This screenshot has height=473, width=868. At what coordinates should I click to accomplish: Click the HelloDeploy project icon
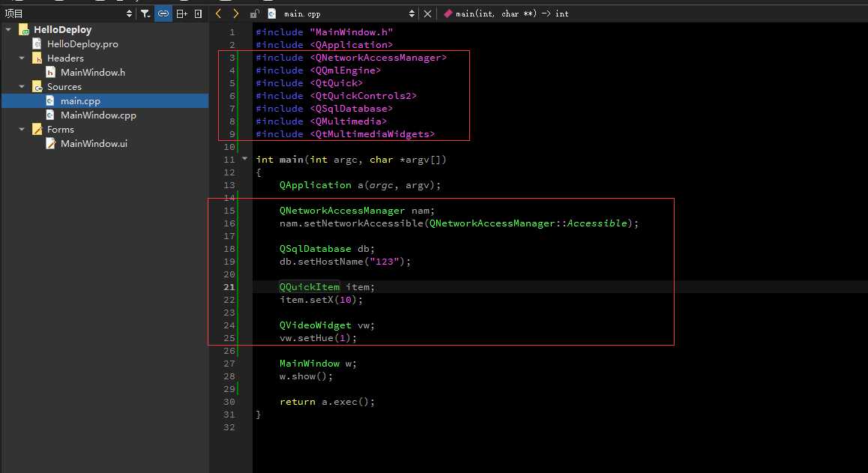coord(24,29)
